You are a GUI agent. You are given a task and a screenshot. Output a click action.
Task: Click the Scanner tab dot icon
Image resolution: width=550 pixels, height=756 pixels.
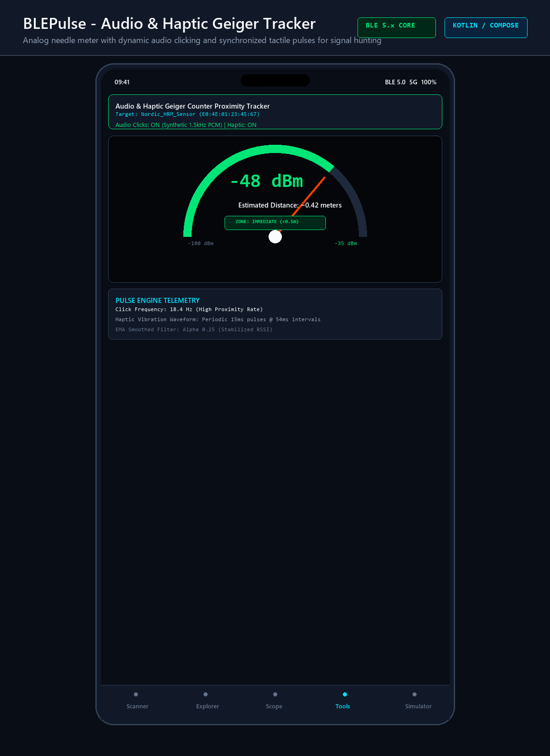coord(136,694)
